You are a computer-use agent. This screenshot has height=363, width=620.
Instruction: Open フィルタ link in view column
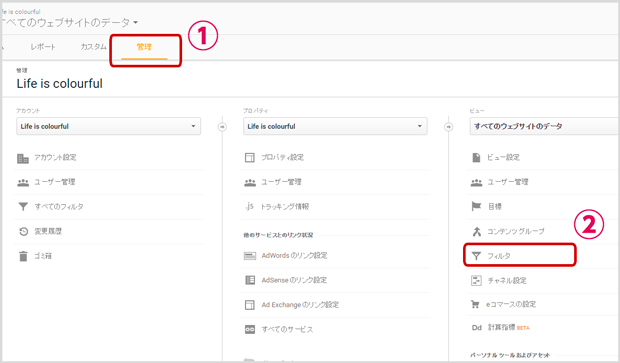[x=499, y=256]
